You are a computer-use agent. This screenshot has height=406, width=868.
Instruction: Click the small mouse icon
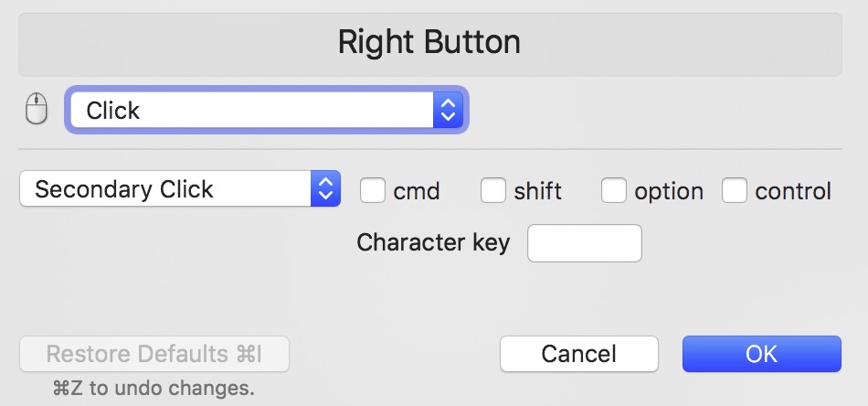click(x=35, y=111)
